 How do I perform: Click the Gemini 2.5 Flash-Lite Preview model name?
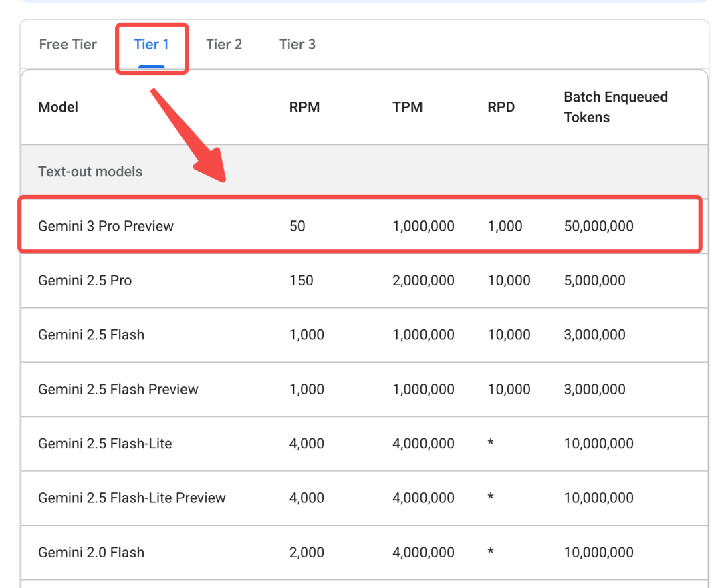pos(132,498)
